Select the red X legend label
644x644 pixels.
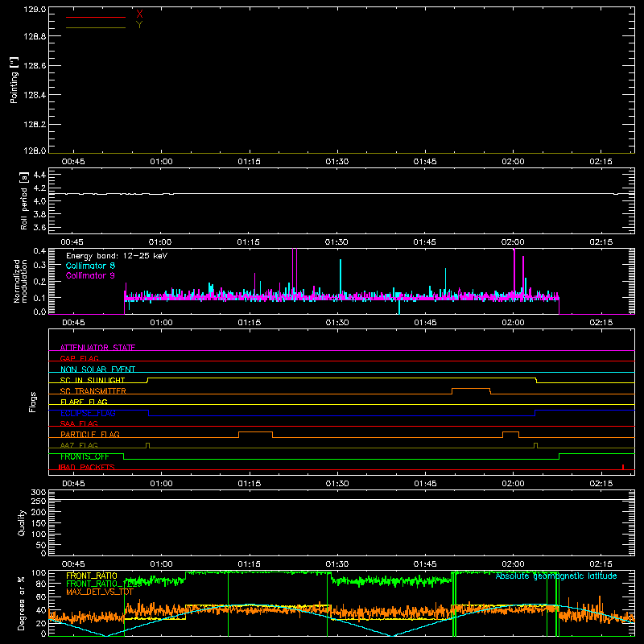coord(139,14)
